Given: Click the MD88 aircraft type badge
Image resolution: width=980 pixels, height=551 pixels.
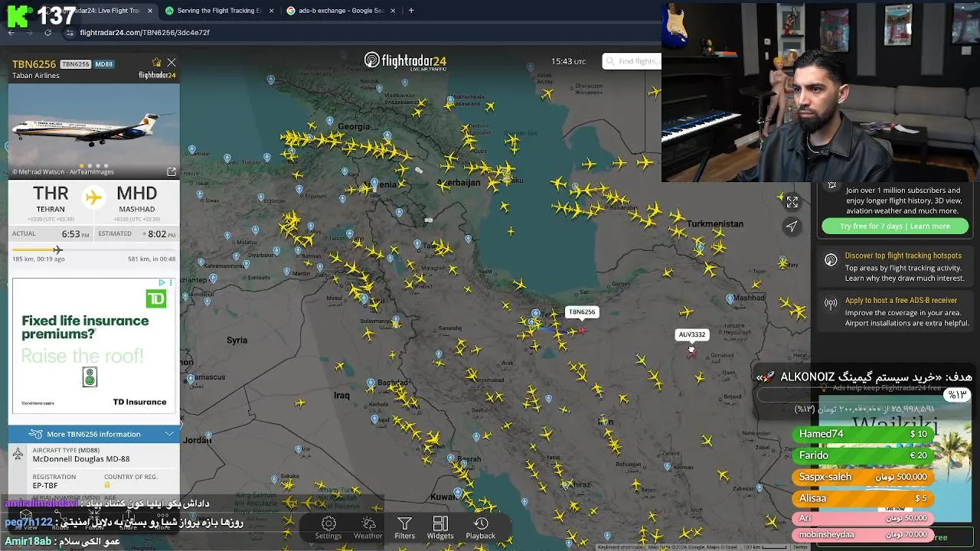Looking at the screenshot, I should click(104, 64).
